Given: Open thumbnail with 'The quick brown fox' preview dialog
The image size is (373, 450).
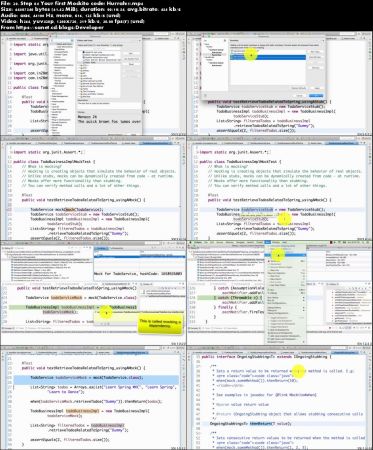Looking at the screenshot, I should pyautogui.click(x=93, y=83).
